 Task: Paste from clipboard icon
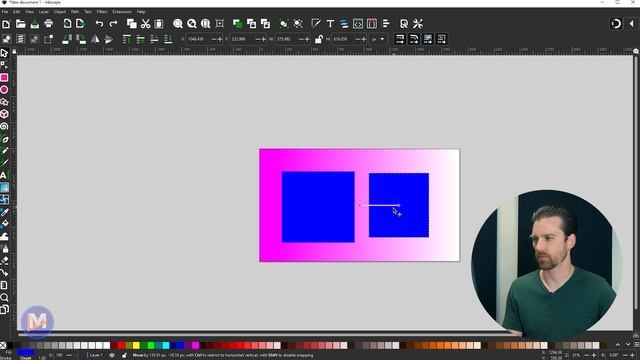pyautogui.click(x=159, y=24)
